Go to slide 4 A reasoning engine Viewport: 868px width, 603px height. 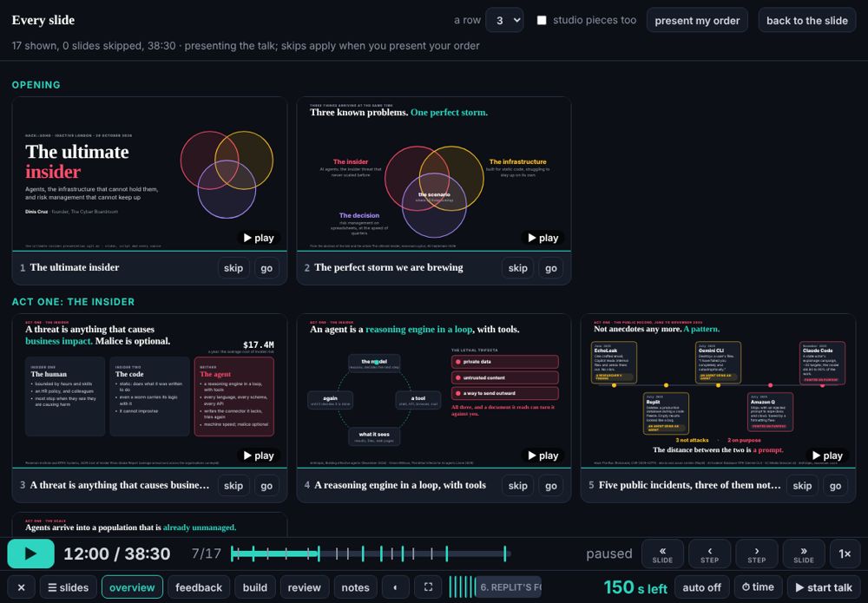551,486
